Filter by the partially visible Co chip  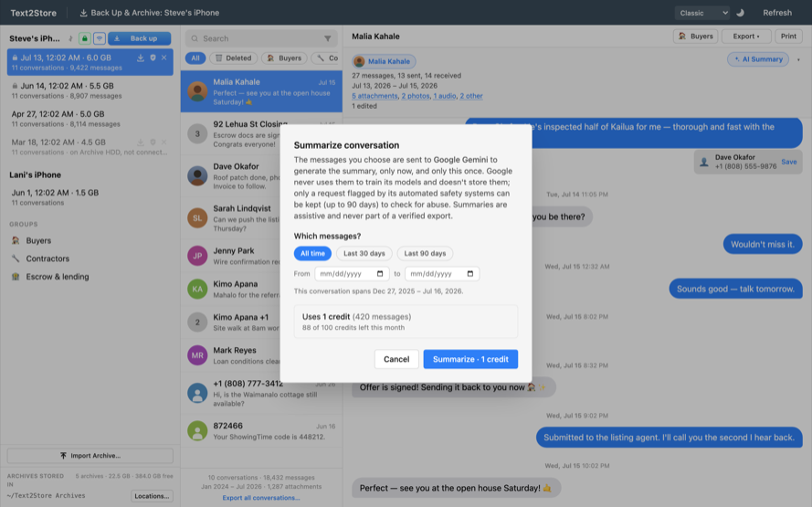327,58
